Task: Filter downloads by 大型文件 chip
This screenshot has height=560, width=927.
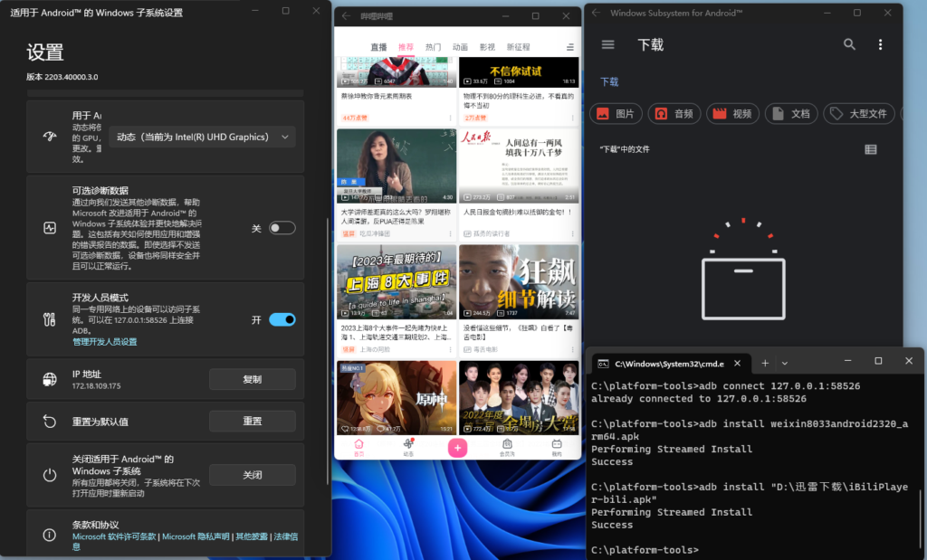Action: coord(859,113)
